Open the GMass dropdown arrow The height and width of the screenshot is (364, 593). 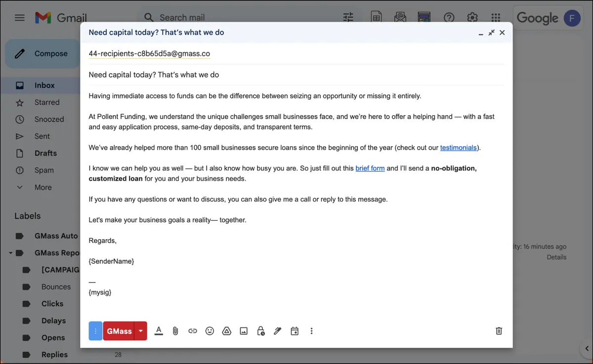pyautogui.click(x=141, y=331)
